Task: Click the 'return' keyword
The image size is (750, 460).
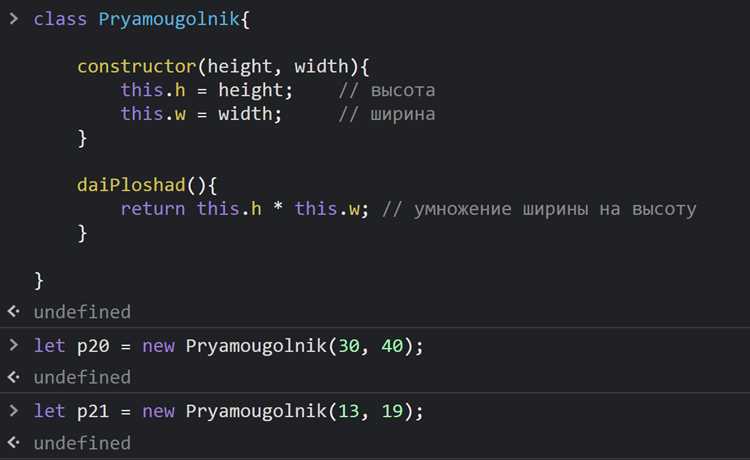Action: [x=153, y=209]
